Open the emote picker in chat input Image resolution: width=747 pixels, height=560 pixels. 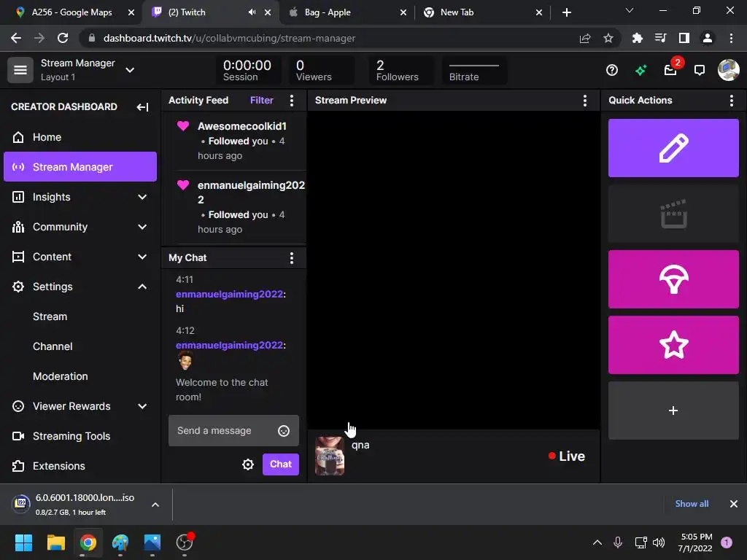284,430
